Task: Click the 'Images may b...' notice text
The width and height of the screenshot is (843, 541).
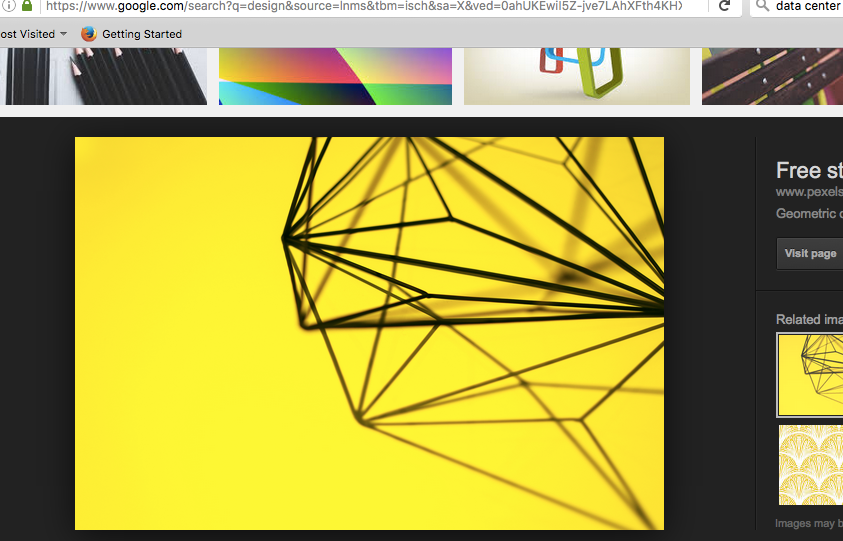Action: [x=809, y=523]
